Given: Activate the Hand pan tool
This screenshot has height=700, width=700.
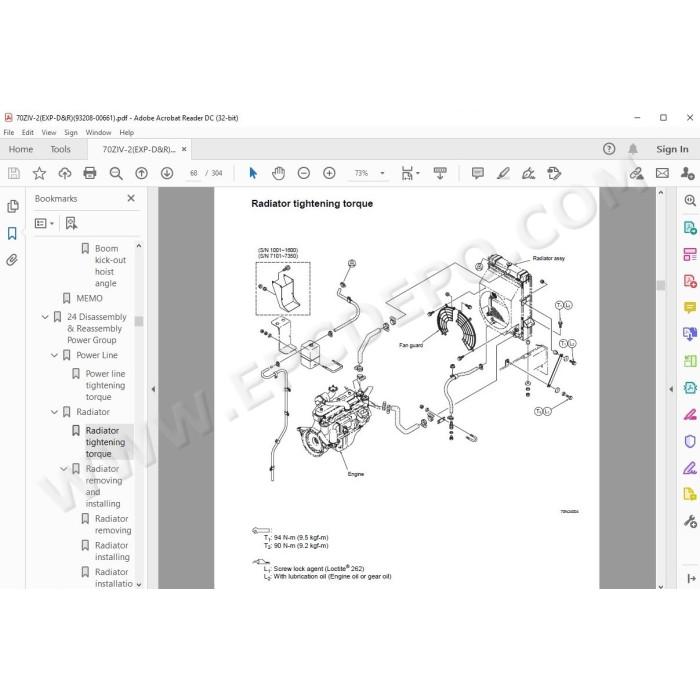Looking at the screenshot, I should [x=279, y=173].
